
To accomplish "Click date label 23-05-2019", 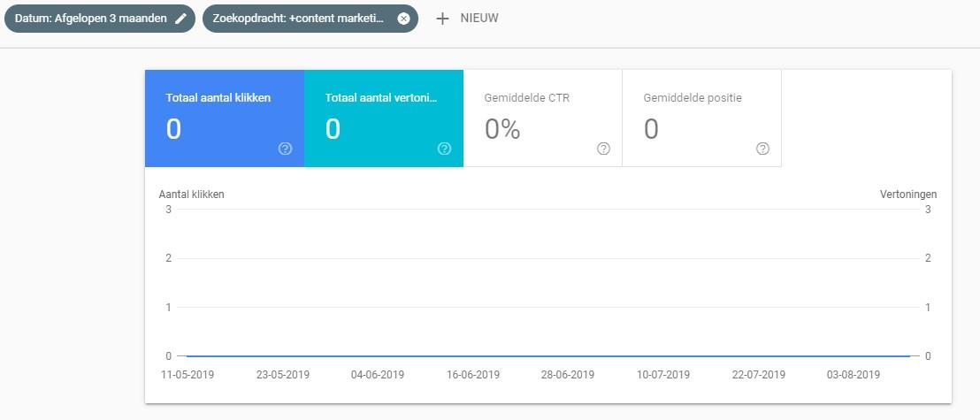I will pos(282,375).
